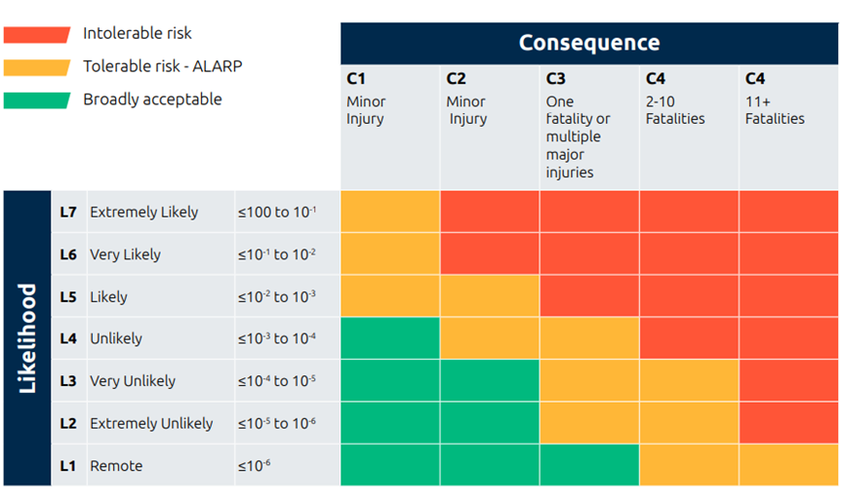
Task: Click the ≤10⁻⁶ frequency cell
Action: [x=288, y=465]
